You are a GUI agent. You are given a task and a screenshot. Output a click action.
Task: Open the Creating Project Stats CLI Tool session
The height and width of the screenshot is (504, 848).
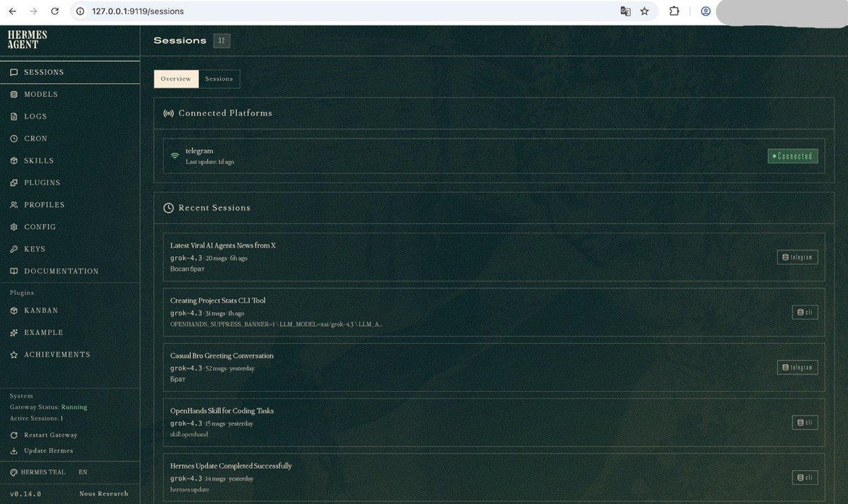coord(494,312)
